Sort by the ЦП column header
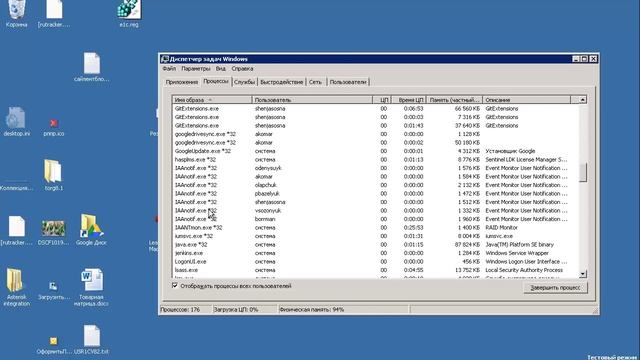 click(x=382, y=100)
